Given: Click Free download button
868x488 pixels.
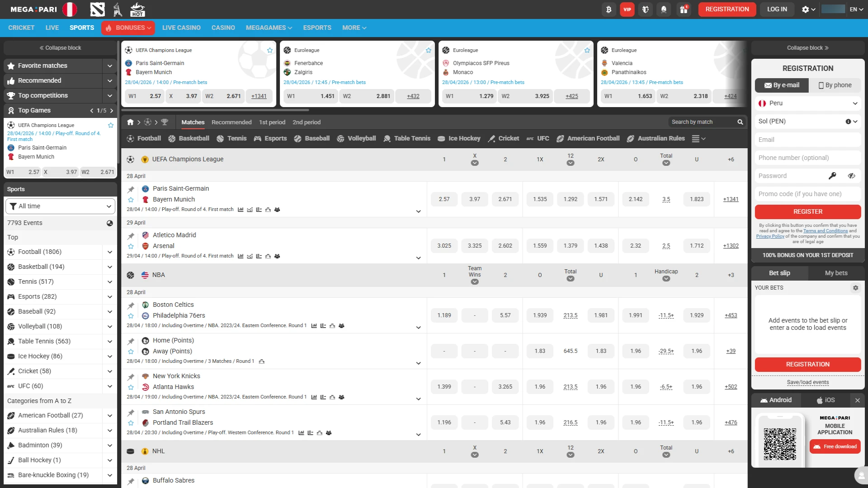Looking at the screenshot, I should point(835,447).
